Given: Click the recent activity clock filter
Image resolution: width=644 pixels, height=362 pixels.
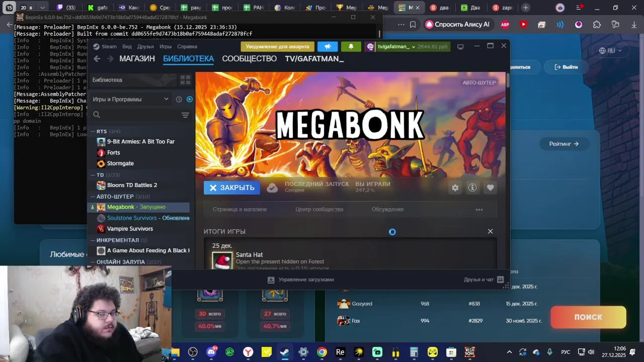Looking at the screenshot, I should [x=179, y=100].
